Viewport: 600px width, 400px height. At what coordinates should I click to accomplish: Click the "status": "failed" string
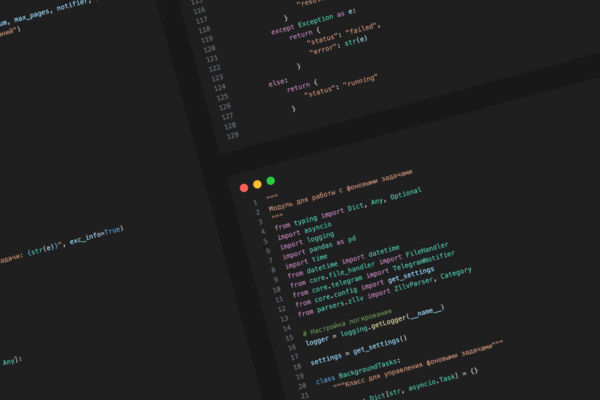coord(343,34)
